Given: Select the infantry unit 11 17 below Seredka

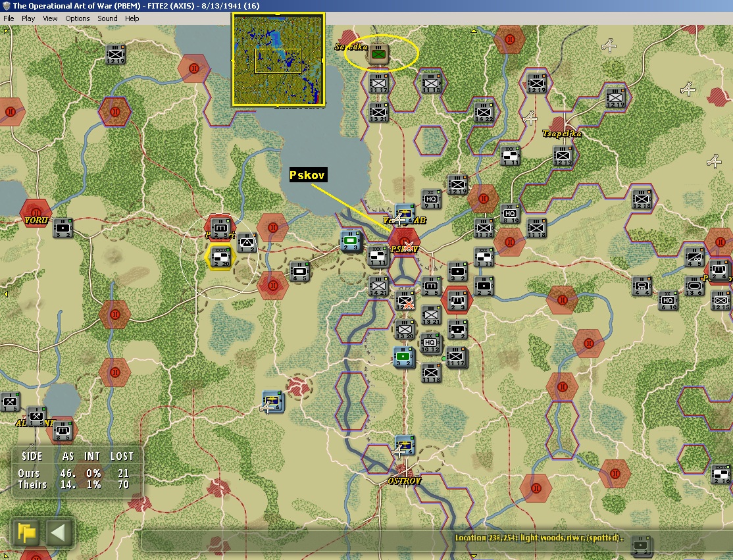Looking at the screenshot, I should [378, 84].
